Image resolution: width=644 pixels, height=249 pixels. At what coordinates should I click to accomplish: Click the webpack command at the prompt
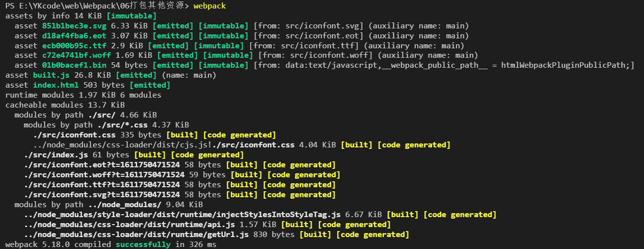pos(210,5)
